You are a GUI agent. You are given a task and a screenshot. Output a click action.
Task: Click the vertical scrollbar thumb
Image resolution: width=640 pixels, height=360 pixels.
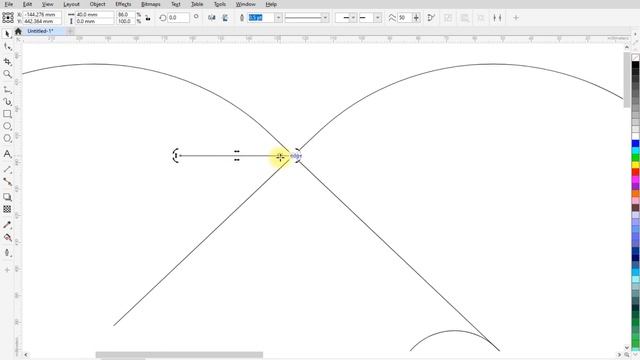click(627, 80)
